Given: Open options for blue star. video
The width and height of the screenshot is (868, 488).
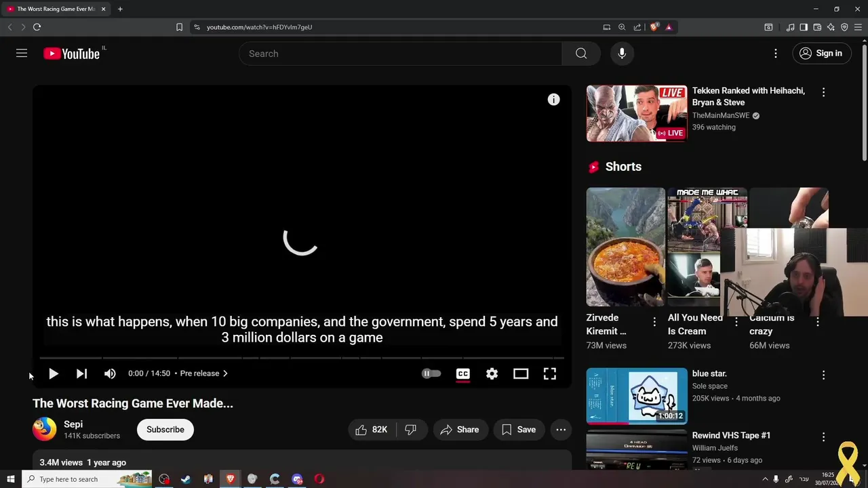Looking at the screenshot, I should (824, 375).
